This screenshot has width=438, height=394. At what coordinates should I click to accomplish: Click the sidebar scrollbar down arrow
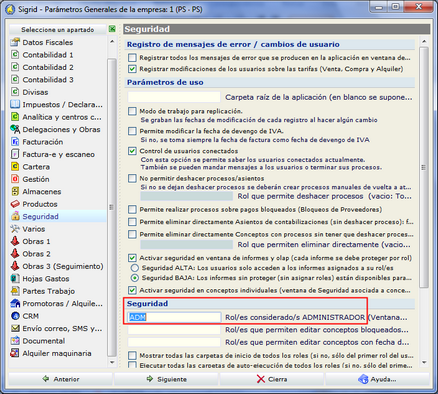click(x=112, y=362)
